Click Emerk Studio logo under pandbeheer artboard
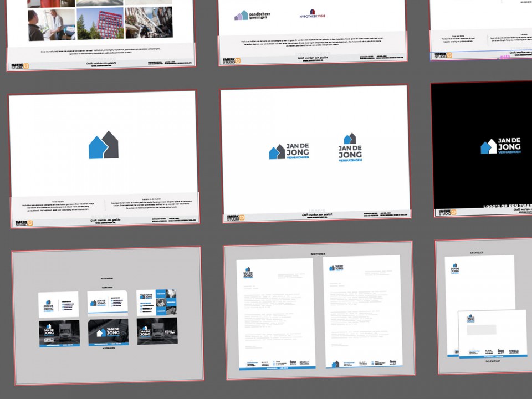The width and height of the screenshot is (532, 399). (x=232, y=61)
